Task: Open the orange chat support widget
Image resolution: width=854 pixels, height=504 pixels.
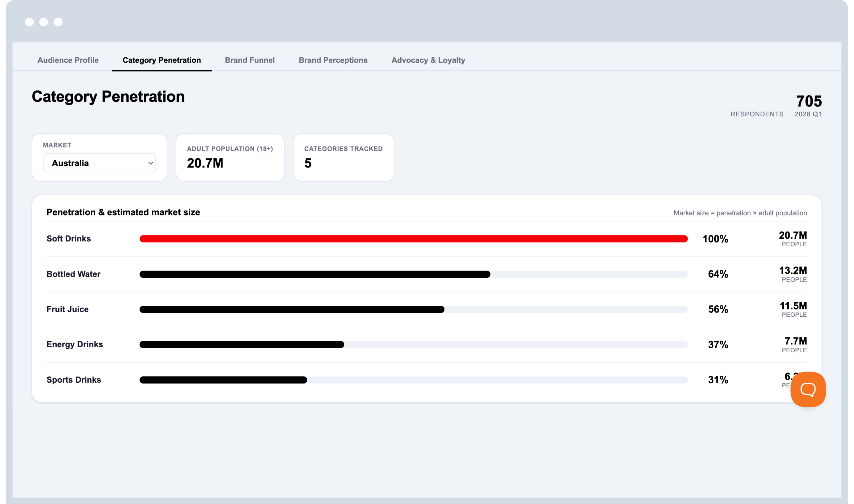Action: (x=808, y=389)
